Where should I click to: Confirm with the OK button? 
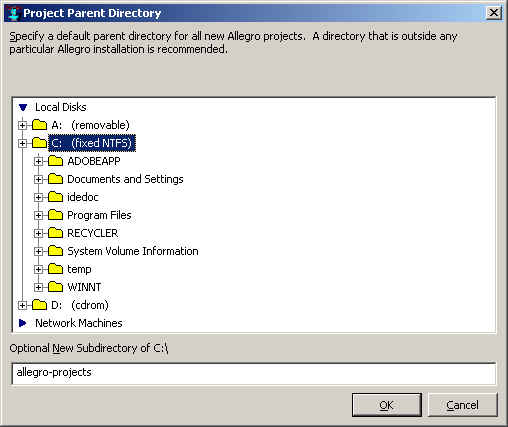pos(387,405)
